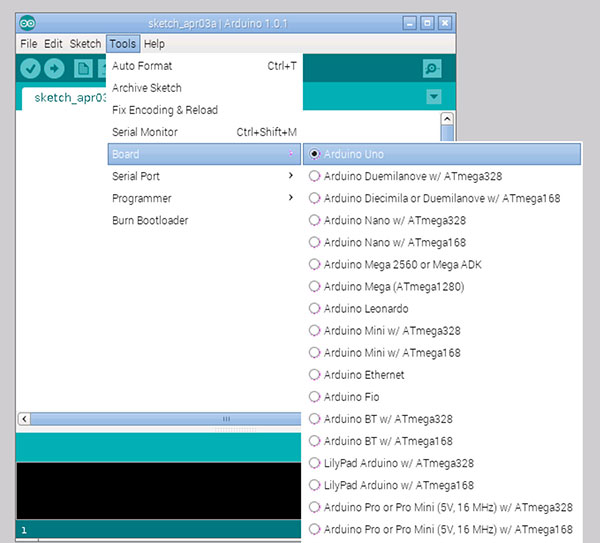Image resolution: width=600 pixels, height=543 pixels.
Task: Select Arduino Fio board
Action: point(442,397)
